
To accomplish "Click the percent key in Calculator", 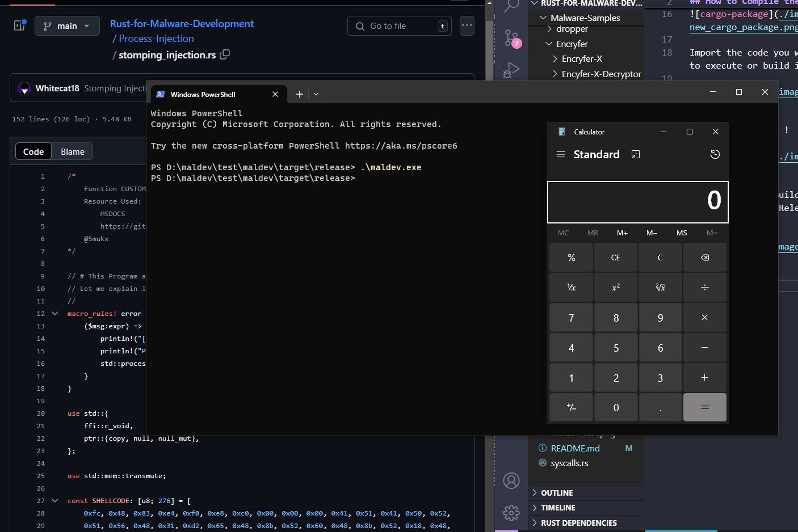I will click(571, 257).
